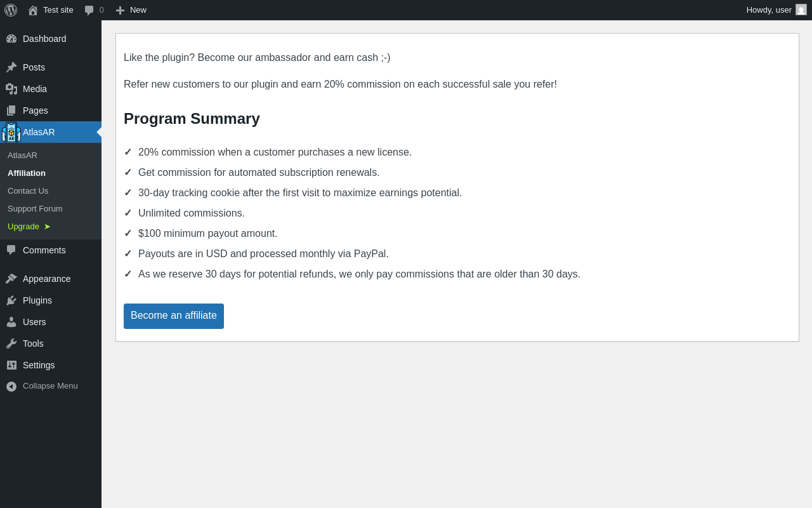The width and height of the screenshot is (812, 508).
Task: Open the Pages menu item
Action: [x=35, y=110]
